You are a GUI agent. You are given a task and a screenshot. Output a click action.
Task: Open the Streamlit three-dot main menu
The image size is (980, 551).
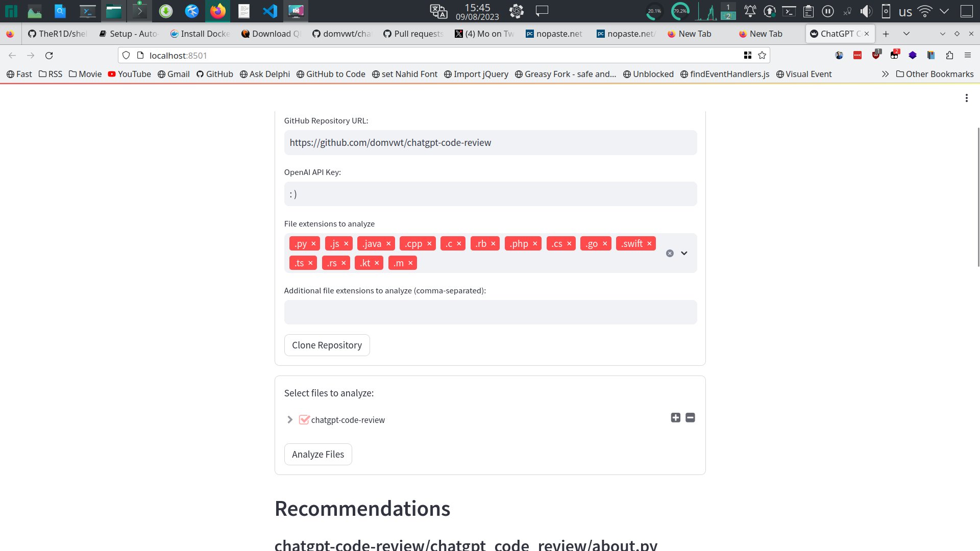pyautogui.click(x=966, y=98)
